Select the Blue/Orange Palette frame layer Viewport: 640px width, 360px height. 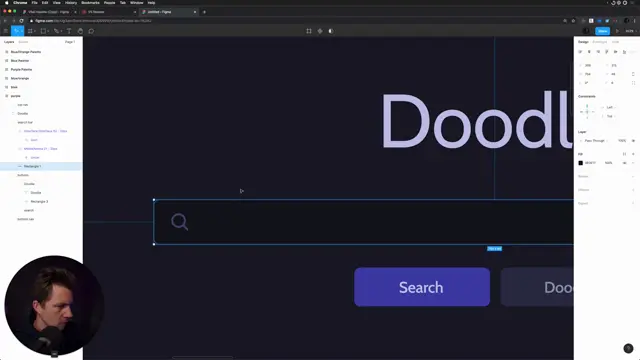pyautogui.click(x=25, y=52)
